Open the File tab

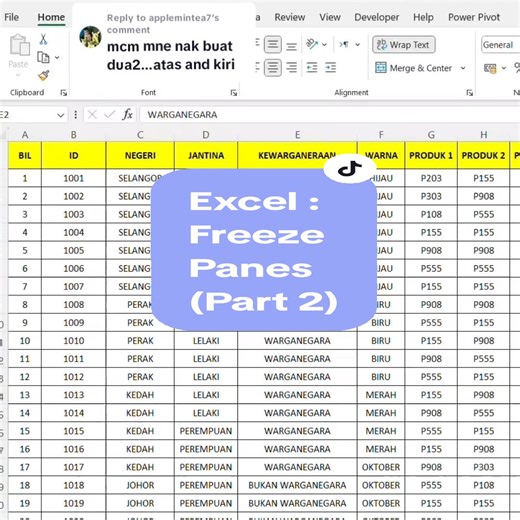pos(11,17)
